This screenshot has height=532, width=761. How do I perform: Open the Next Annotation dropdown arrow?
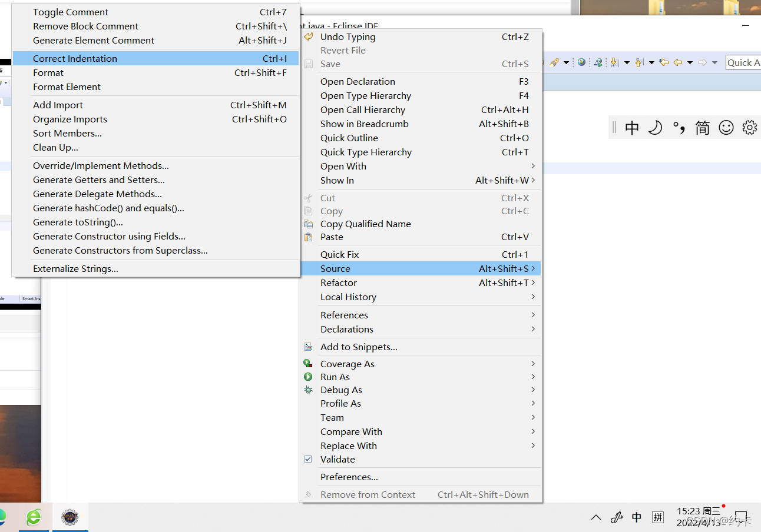(627, 62)
